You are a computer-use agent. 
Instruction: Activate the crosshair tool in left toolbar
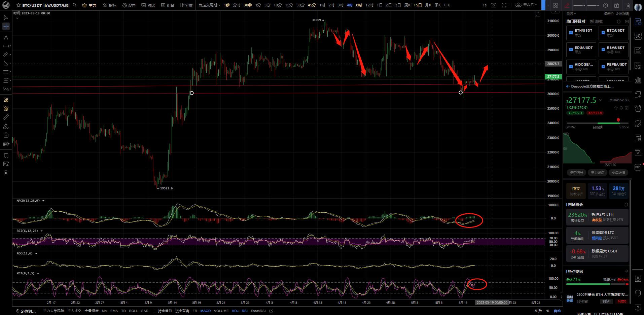point(6,26)
